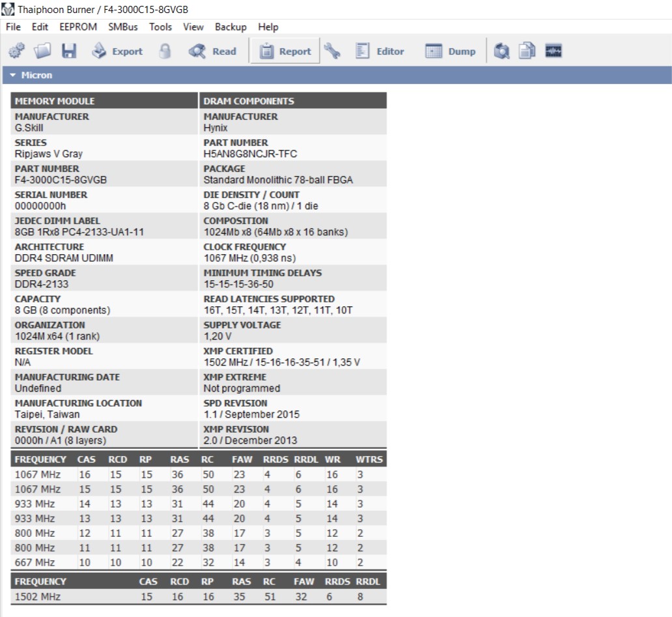The width and height of the screenshot is (672, 617).
Task: Click the Thaiphoon Burner title bar app icon
Action: 8,9
